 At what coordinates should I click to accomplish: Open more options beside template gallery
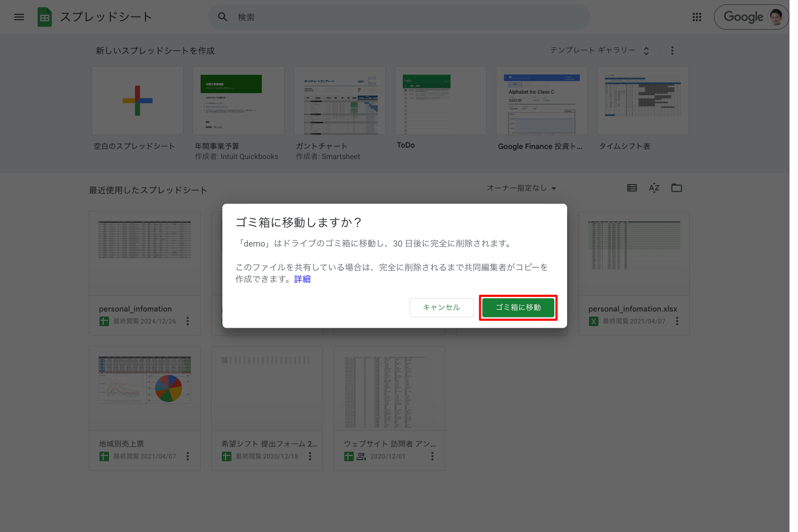(672, 51)
